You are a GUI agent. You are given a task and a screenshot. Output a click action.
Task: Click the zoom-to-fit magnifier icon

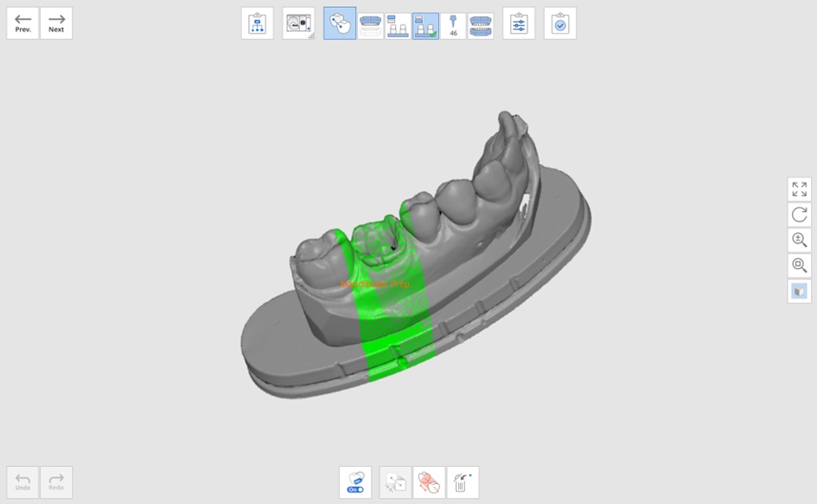pyautogui.click(x=800, y=265)
